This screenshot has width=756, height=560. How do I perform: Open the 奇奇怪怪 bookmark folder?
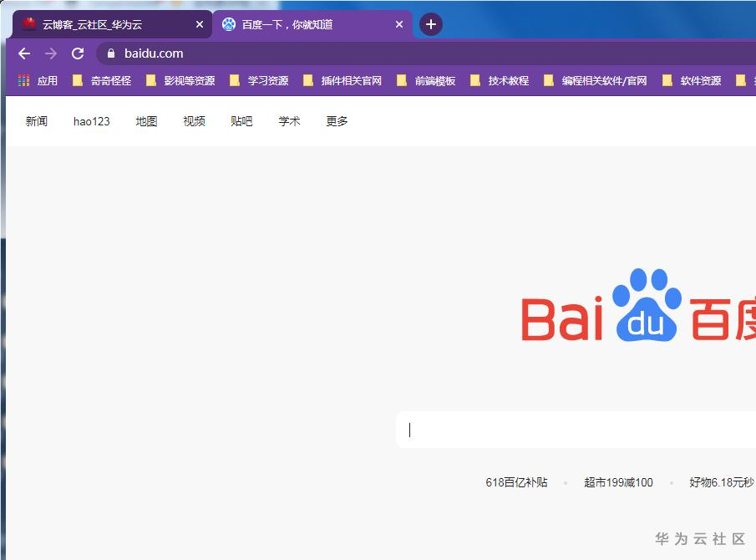[102, 80]
